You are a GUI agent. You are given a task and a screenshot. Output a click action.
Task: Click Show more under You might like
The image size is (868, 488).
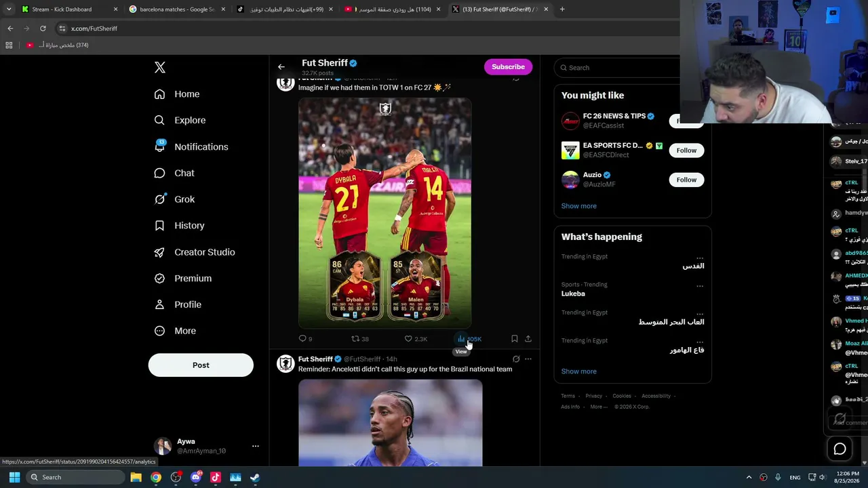tap(579, 206)
